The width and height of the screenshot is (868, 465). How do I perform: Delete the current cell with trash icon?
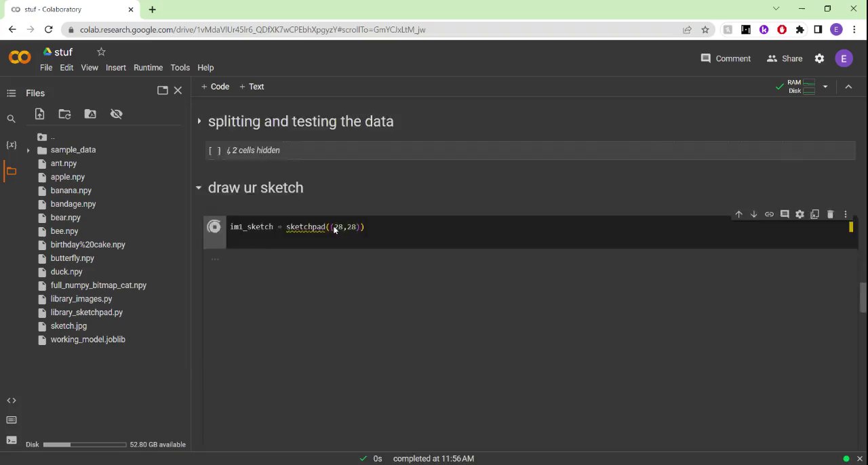(x=830, y=214)
